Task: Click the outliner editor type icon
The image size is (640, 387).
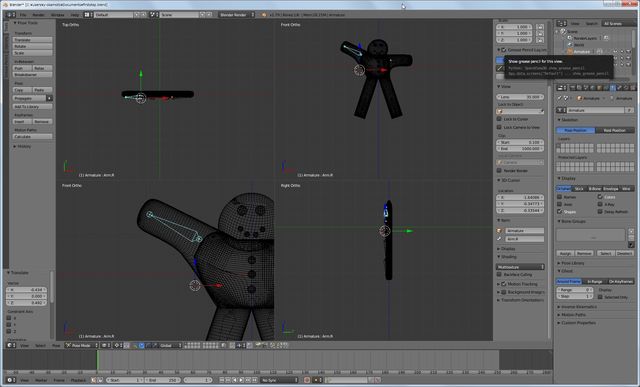Action: pos(562,23)
